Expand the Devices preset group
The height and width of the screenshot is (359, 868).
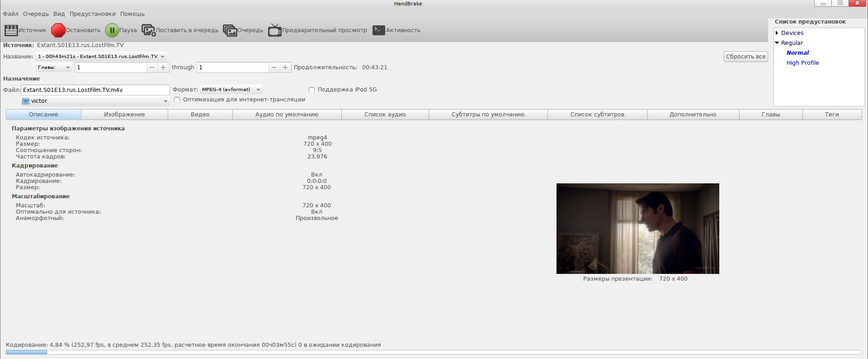pyautogui.click(x=777, y=33)
